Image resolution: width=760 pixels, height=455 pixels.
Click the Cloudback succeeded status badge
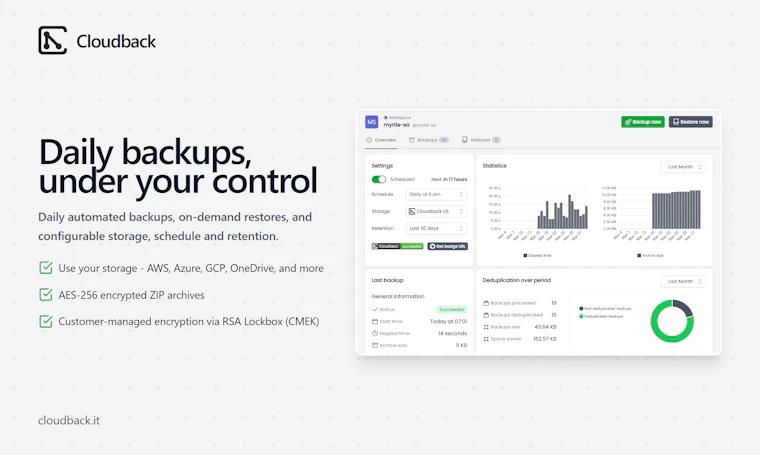[397, 246]
